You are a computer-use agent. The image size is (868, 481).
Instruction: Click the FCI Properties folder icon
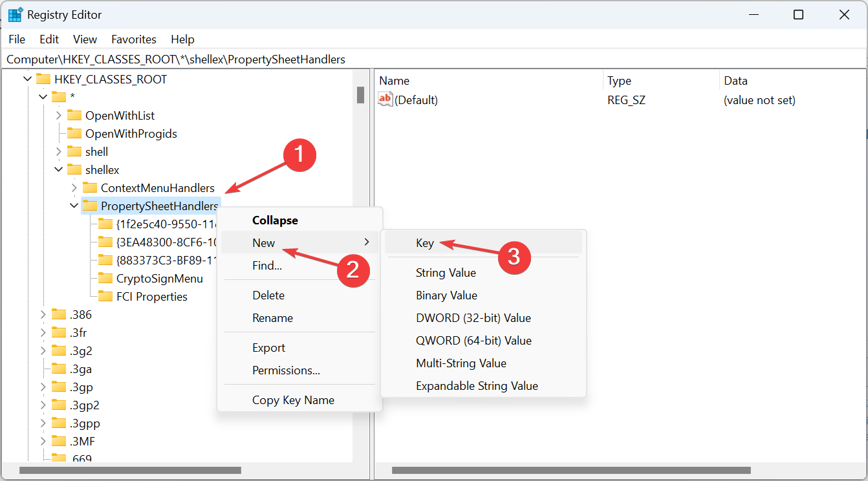[x=105, y=296]
